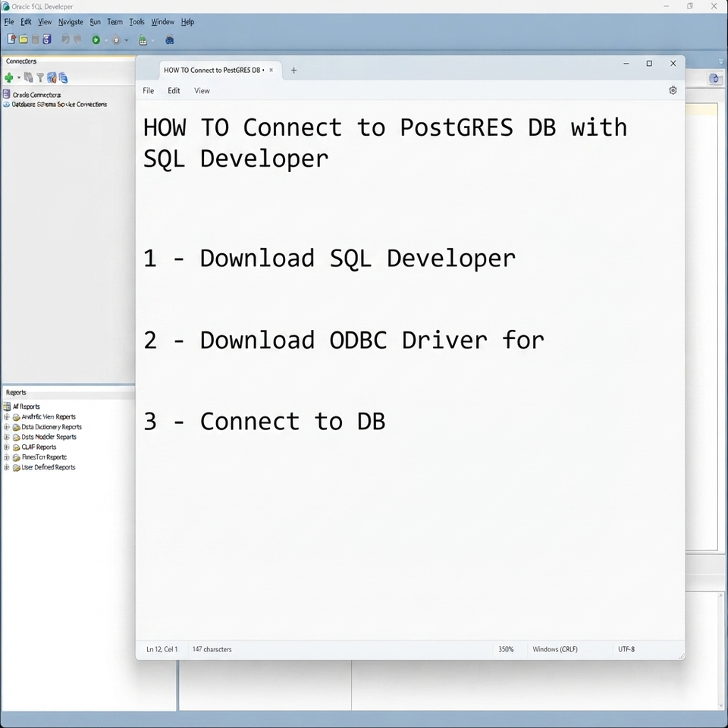Click the Redo icon in SQL Developer toolbar
Screen dimensions: 728x728
click(x=77, y=39)
